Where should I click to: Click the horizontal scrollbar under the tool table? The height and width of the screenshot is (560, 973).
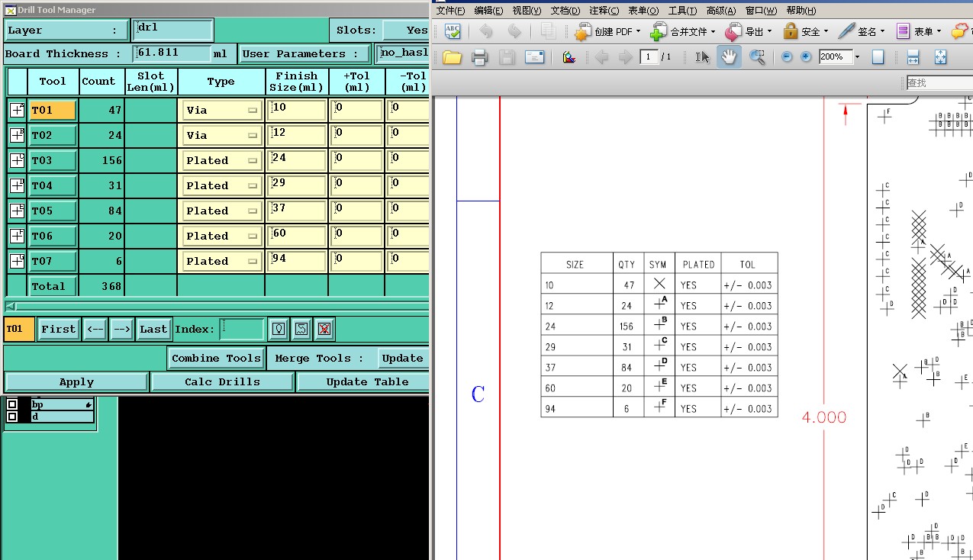(217, 306)
